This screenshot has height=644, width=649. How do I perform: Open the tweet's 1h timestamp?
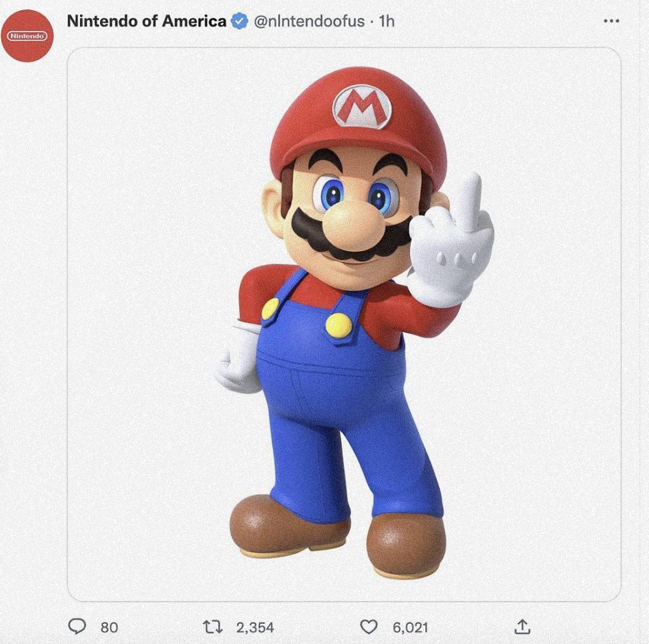pyautogui.click(x=387, y=22)
